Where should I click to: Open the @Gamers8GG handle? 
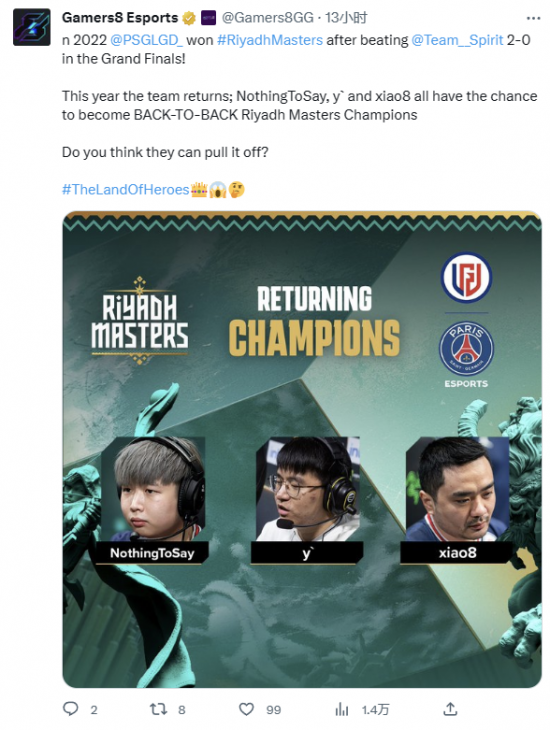(x=267, y=18)
